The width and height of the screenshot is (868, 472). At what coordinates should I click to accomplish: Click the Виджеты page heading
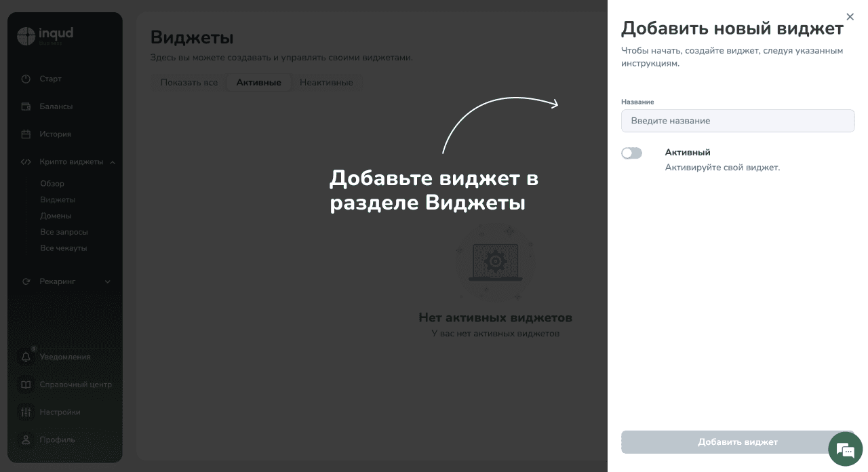[x=192, y=37]
